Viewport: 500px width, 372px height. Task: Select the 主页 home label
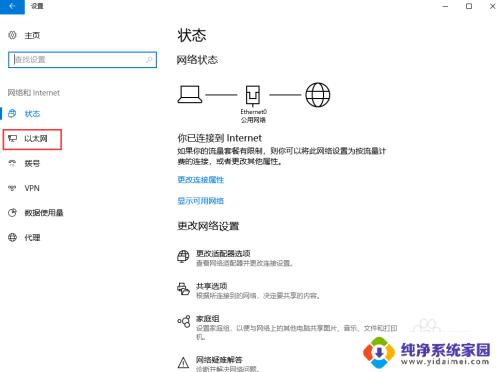pyautogui.click(x=32, y=35)
